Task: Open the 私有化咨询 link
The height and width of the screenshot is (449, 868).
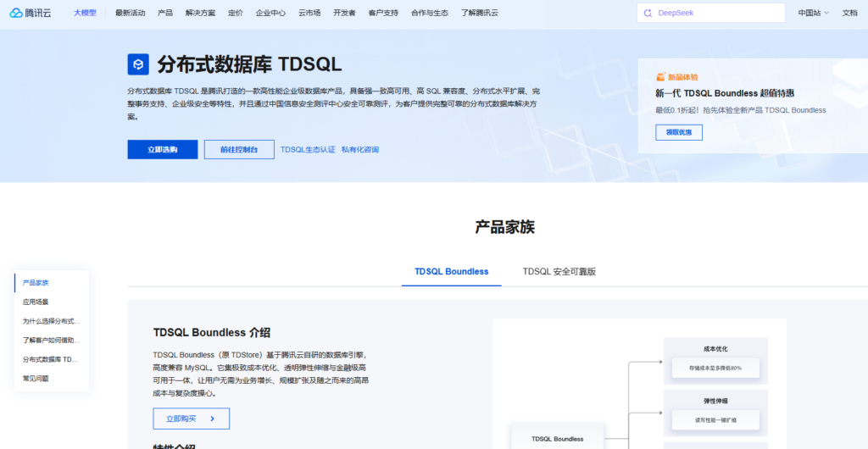Action: tap(359, 149)
